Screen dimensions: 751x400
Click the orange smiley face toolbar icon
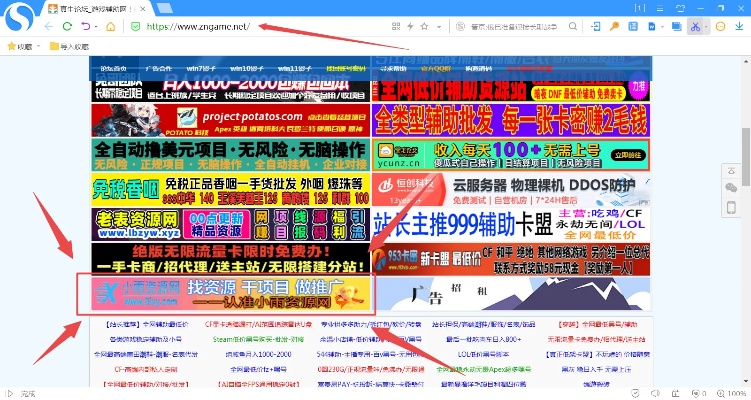(x=720, y=26)
